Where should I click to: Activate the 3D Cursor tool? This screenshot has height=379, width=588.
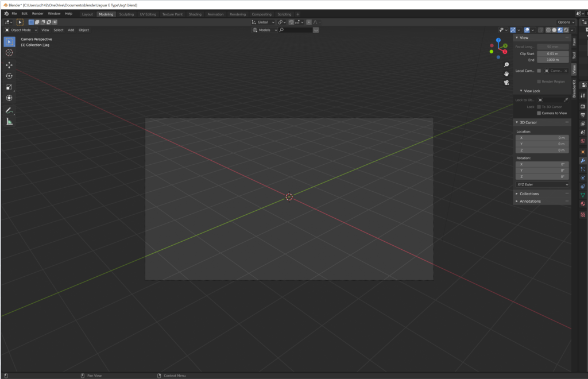(x=9, y=52)
